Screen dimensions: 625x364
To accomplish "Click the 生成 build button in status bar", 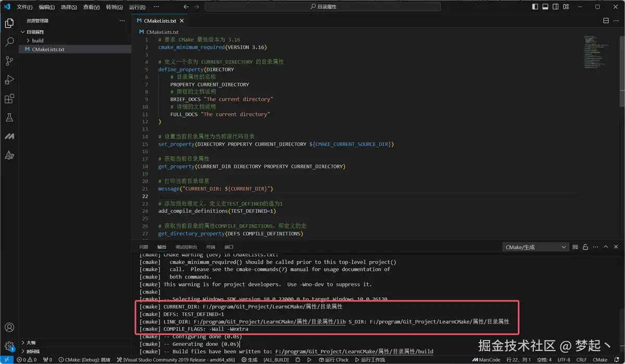I will pos(249,360).
